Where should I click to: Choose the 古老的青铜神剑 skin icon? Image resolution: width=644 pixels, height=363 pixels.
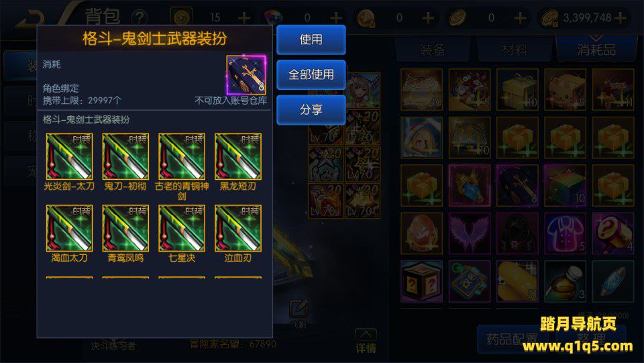pos(182,156)
